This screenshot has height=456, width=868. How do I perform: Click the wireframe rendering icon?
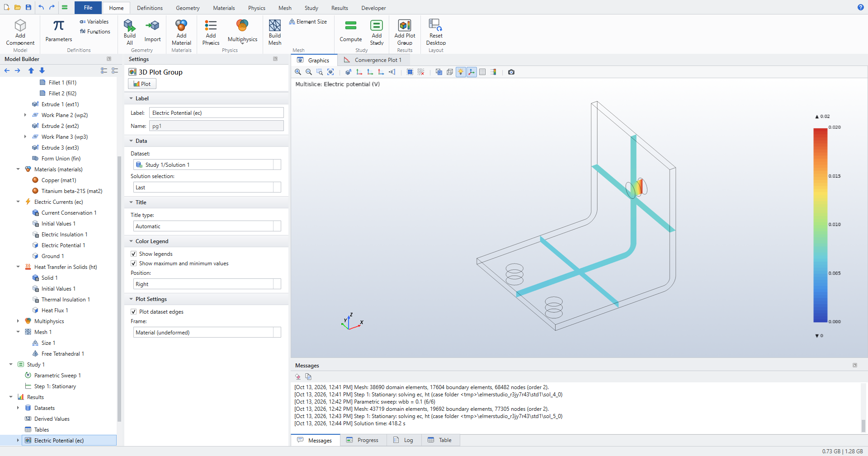[450, 72]
